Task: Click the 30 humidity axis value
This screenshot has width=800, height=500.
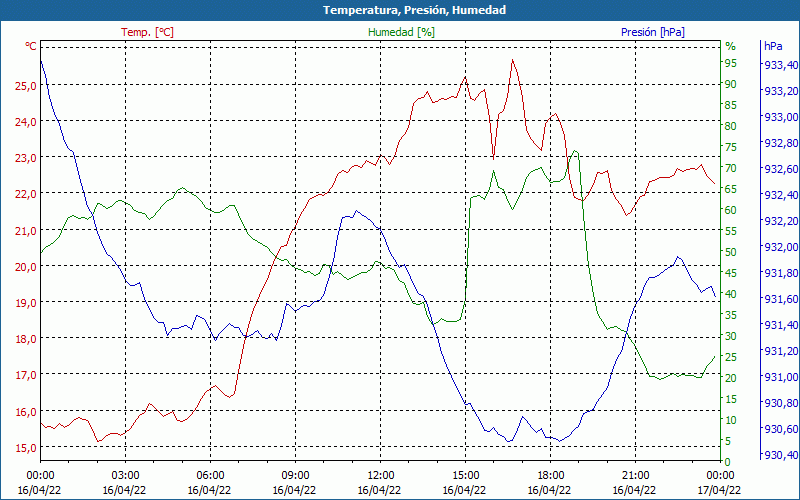Action: click(x=731, y=336)
